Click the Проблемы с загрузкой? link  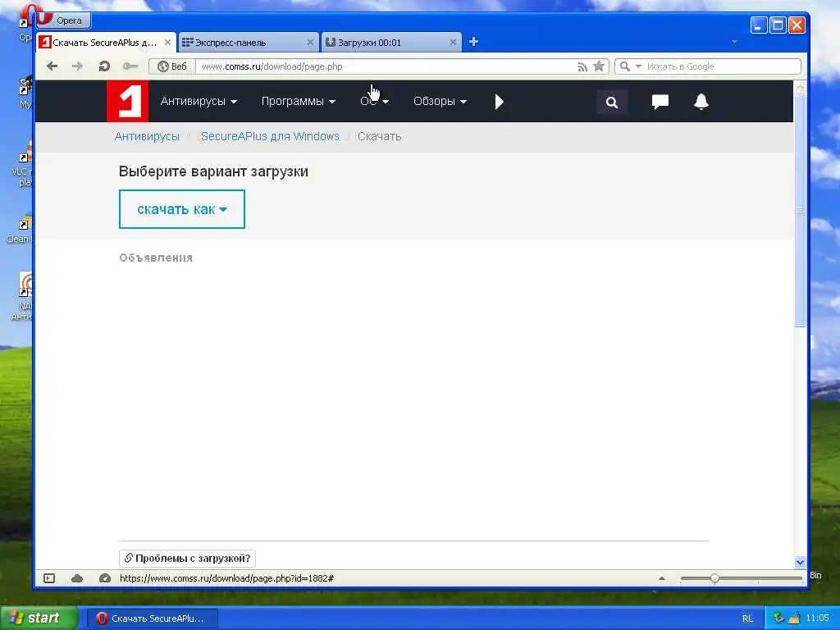[187, 558]
